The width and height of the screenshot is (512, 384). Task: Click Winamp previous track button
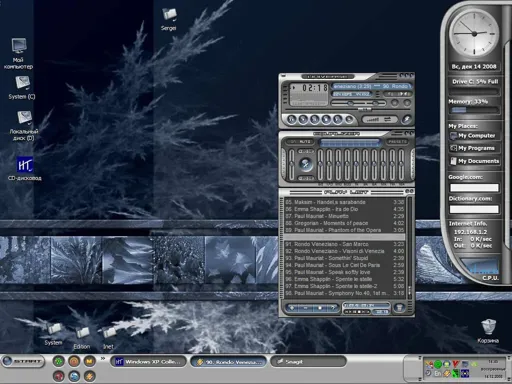(292, 119)
